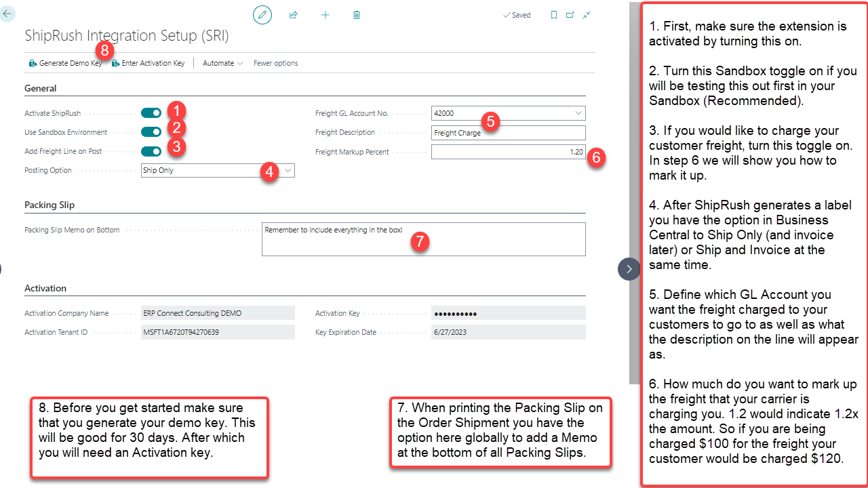
Task: Open the Automate menu
Action: (x=223, y=63)
